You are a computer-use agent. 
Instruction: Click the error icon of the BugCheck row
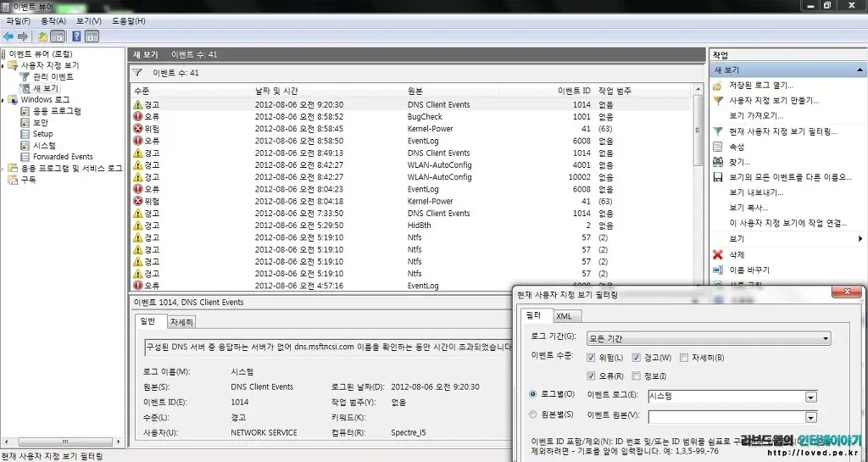[x=138, y=117]
